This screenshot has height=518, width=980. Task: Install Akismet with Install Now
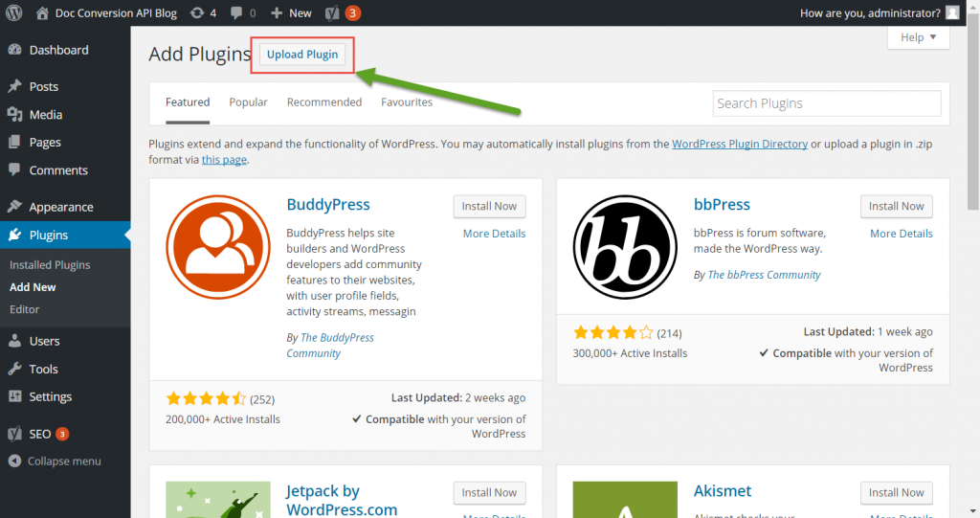point(896,493)
